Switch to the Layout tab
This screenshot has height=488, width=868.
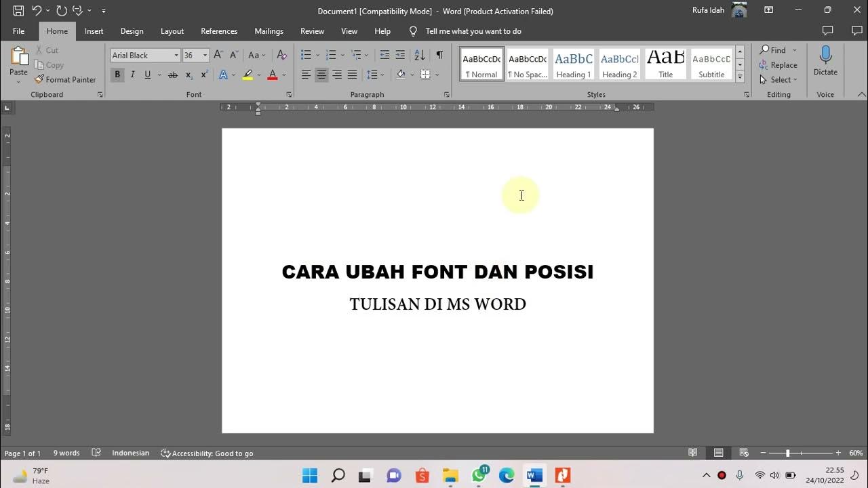point(172,31)
